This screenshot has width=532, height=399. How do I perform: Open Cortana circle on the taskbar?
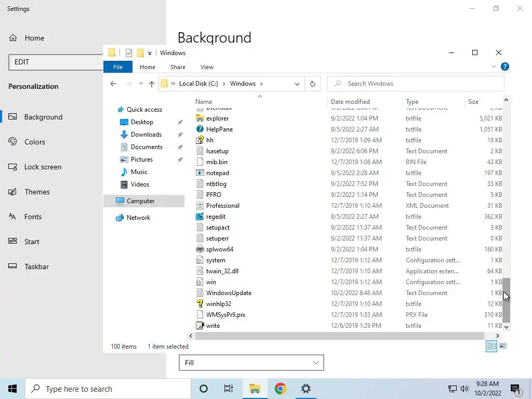(204, 389)
